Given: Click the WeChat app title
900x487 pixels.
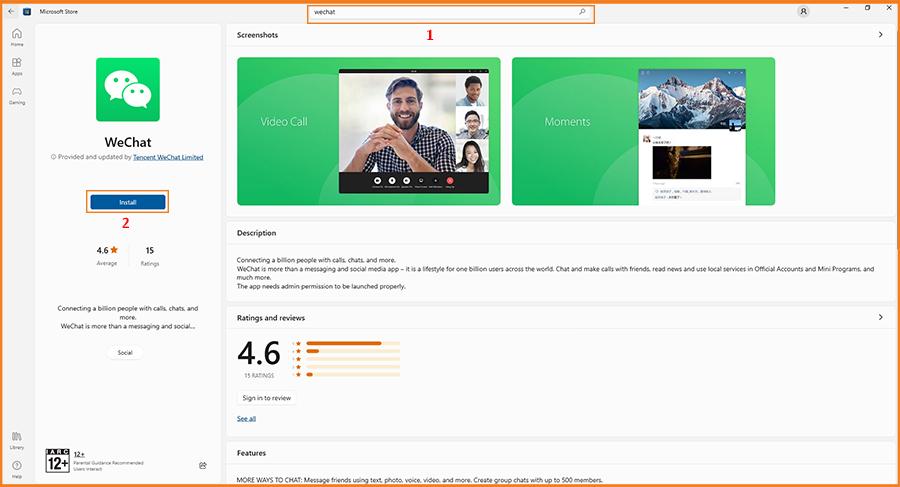Looking at the screenshot, I should (128, 142).
